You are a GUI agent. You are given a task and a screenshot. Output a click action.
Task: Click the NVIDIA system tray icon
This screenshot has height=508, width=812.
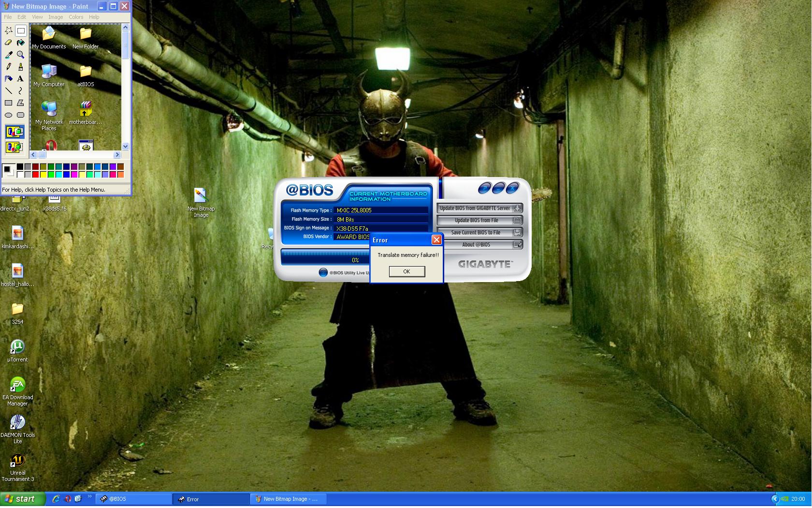(785, 499)
